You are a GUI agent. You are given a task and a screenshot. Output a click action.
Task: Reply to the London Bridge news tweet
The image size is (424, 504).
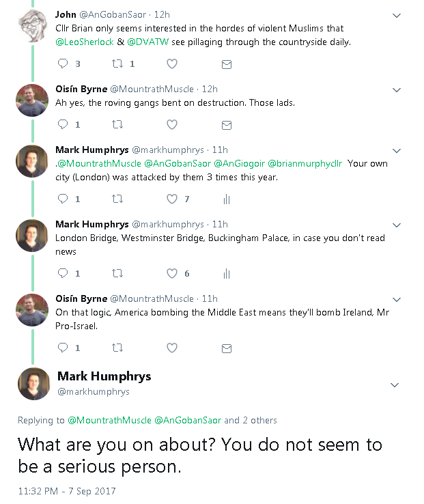pyautogui.click(x=63, y=274)
